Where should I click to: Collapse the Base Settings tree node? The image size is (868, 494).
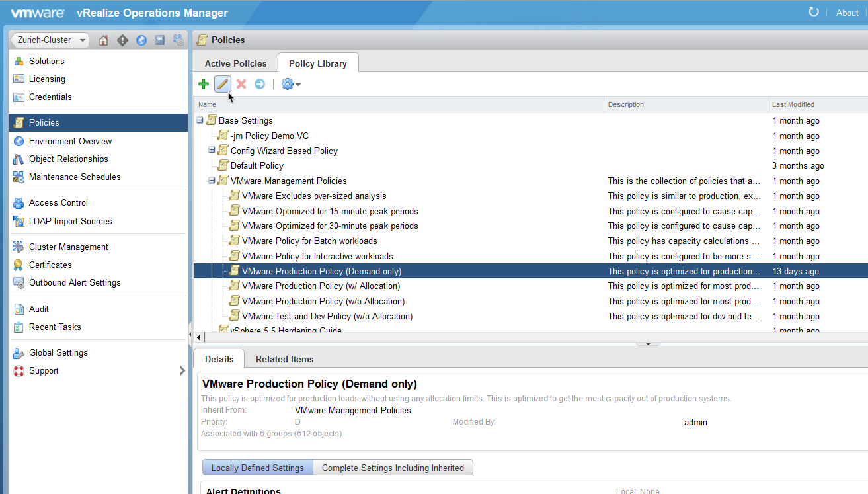coord(200,120)
